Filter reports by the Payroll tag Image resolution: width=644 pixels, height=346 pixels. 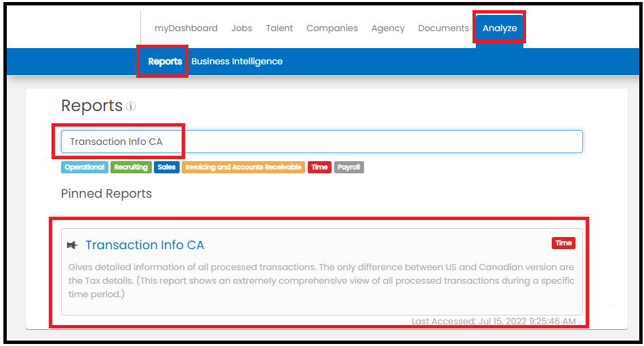tap(348, 167)
